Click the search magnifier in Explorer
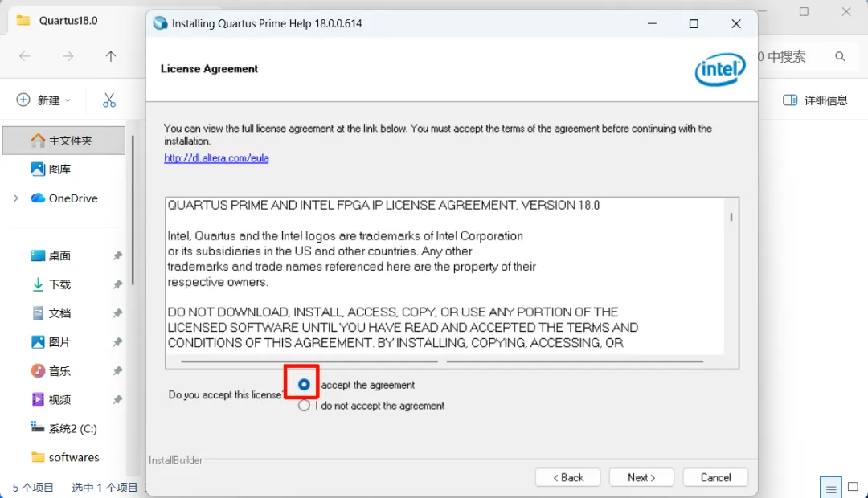Image resolution: width=868 pixels, height=498 pixels. 840,56
